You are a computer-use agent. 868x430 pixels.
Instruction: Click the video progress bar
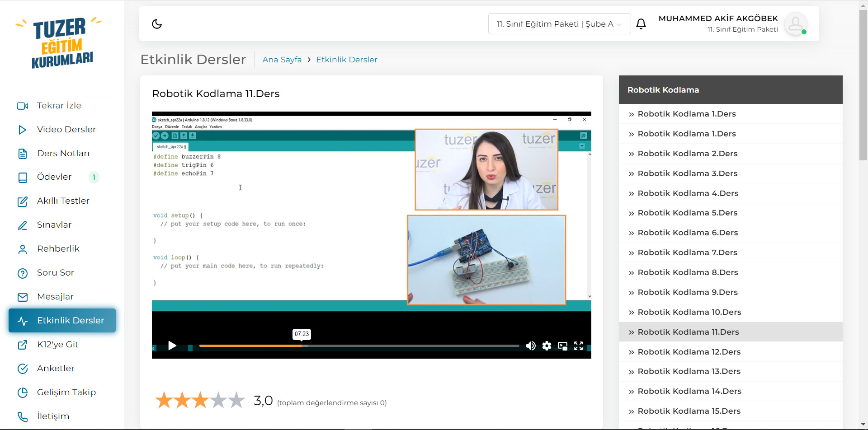tap(359, 346)
